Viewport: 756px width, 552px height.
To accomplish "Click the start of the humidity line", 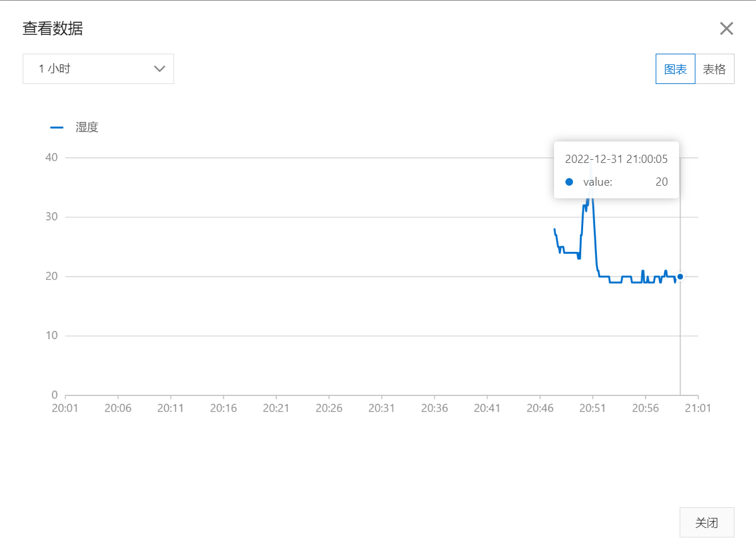I will 555,229.
